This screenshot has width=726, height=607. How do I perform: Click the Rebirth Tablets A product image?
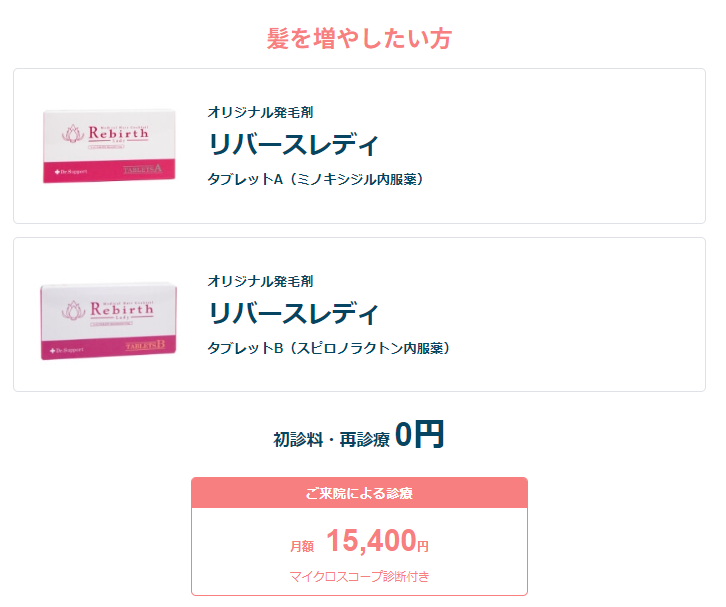[x=109, y=146]
